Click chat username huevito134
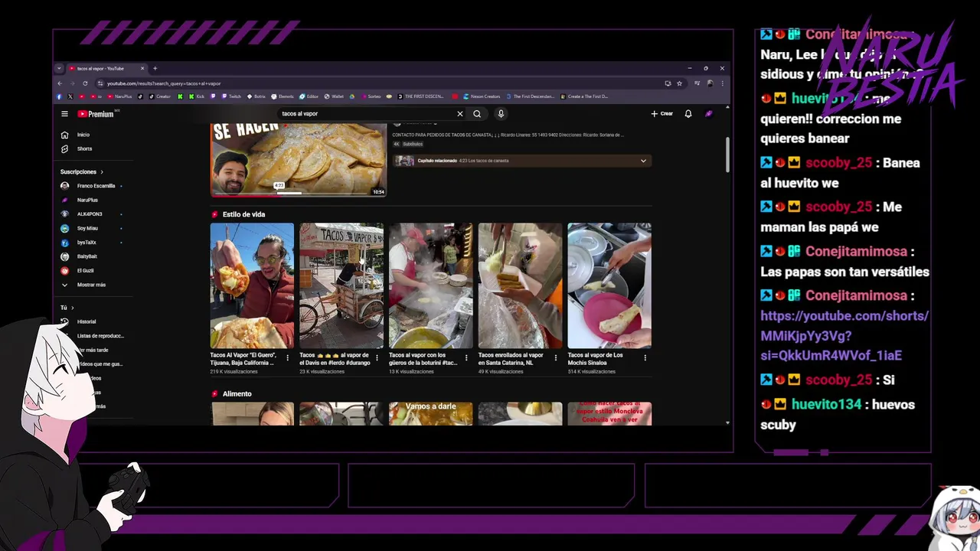 coord(827,404)
